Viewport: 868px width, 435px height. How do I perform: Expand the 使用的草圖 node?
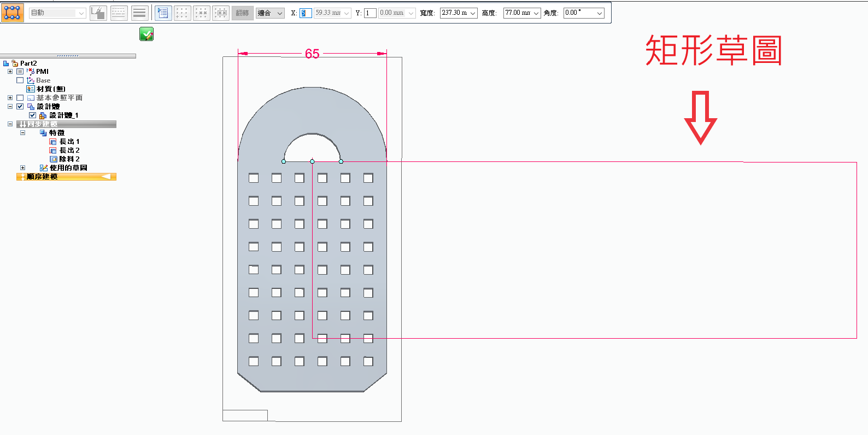click(22, 168)
